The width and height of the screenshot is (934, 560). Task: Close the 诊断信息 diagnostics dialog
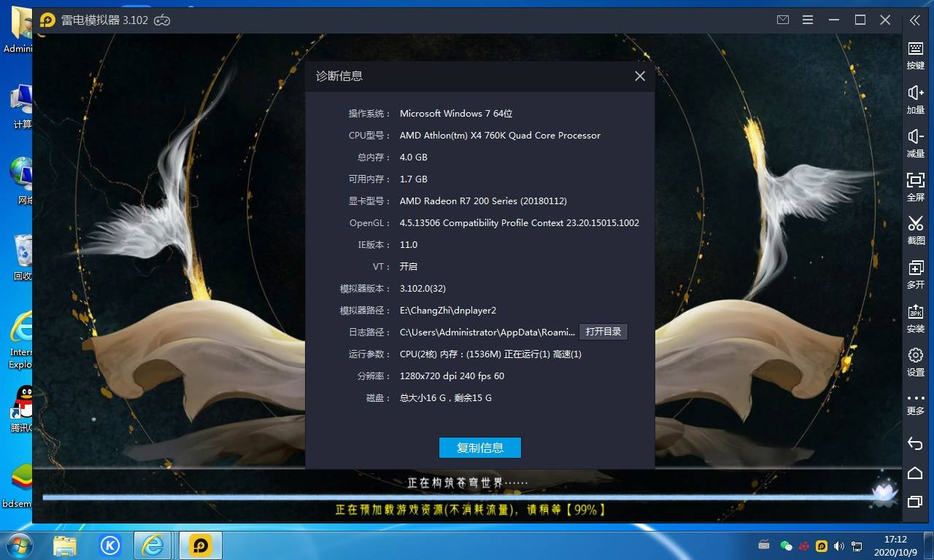(640, 76)
